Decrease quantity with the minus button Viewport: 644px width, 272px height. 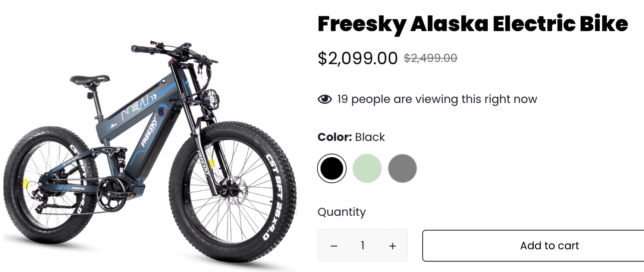coord(334,246)
